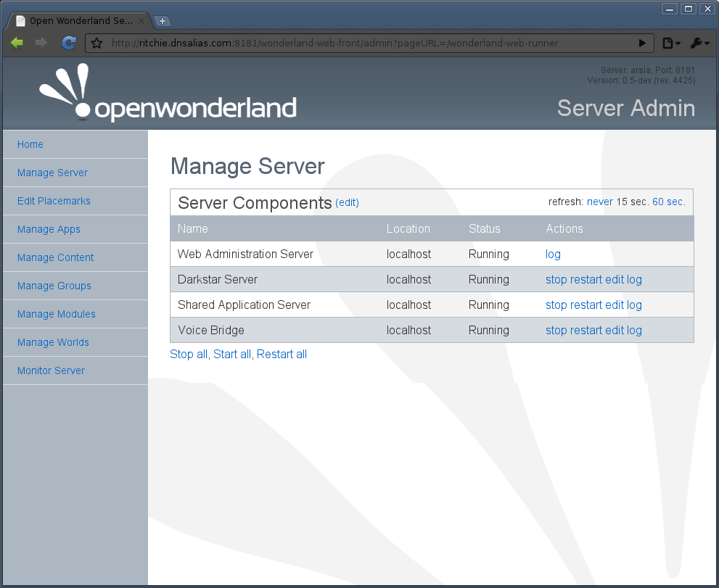Screen dimensions: 719x588
Task: Click the 15 sec. refresh option
Action: [633, 202]
